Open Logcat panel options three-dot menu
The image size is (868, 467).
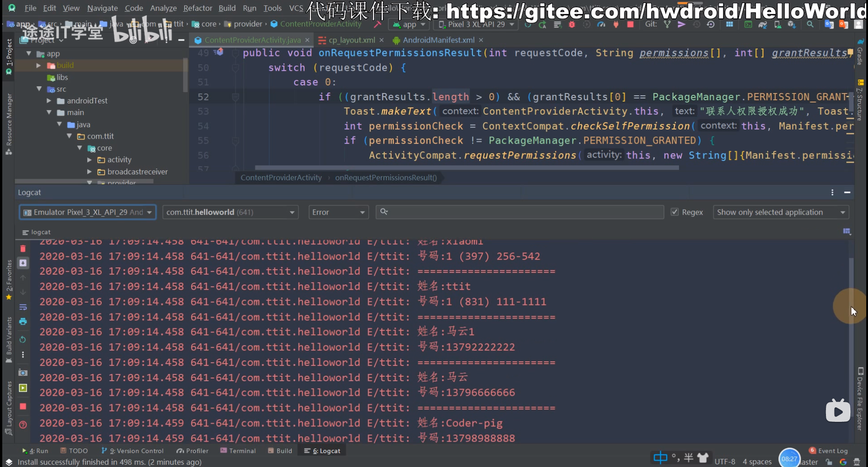[x=832, y=192]
